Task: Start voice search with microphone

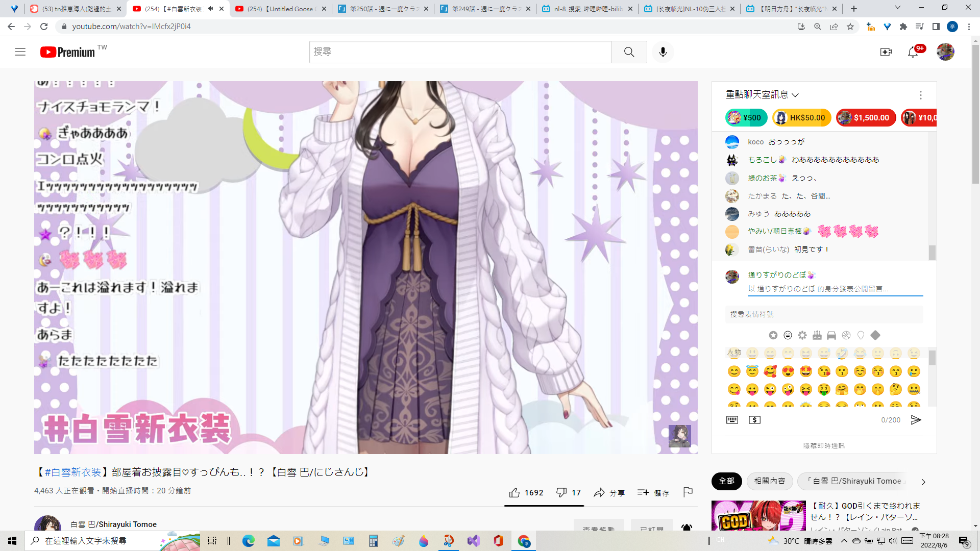Action: 663,52
